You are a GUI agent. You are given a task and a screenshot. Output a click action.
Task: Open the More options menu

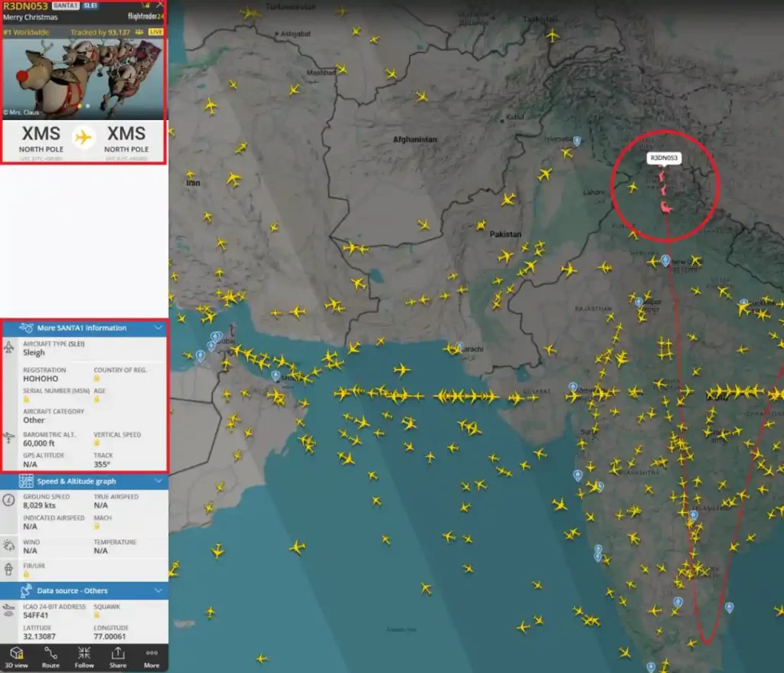(x=152, y=656)
